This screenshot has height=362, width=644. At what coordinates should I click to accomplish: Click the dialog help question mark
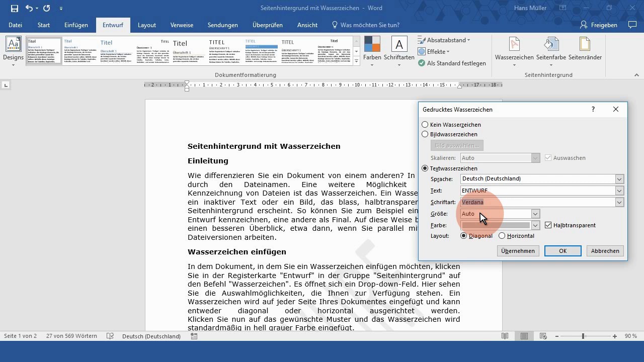[593, 109]
